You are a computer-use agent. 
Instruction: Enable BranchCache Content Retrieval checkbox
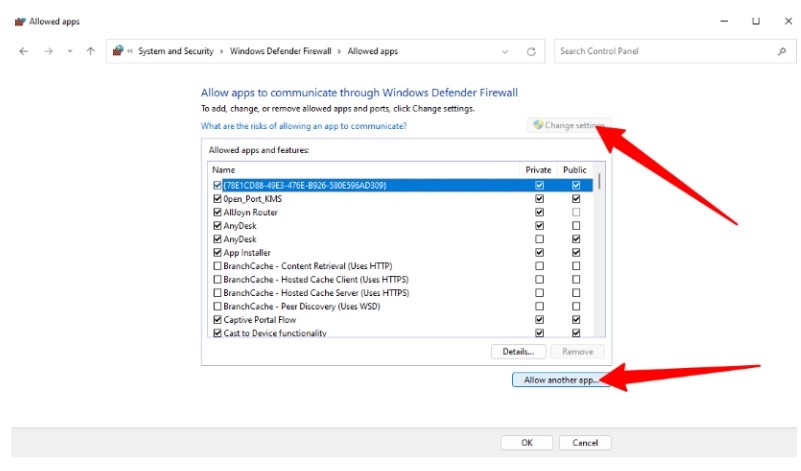click(x=217, y=266)
